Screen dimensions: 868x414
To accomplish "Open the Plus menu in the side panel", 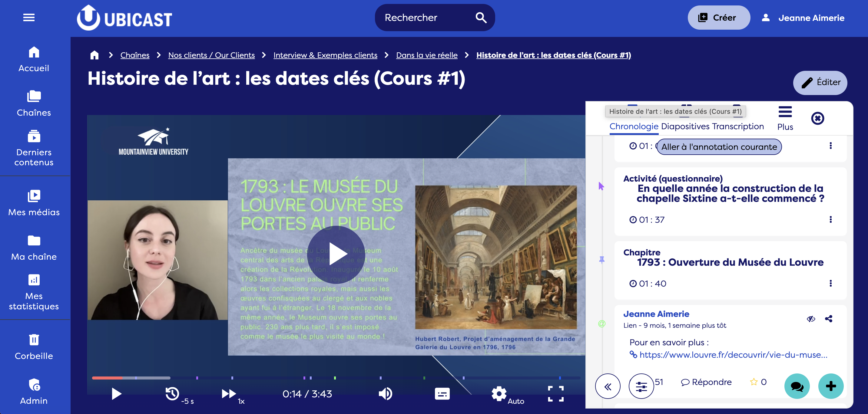I will pyautogui.click(x=785, y=118).
